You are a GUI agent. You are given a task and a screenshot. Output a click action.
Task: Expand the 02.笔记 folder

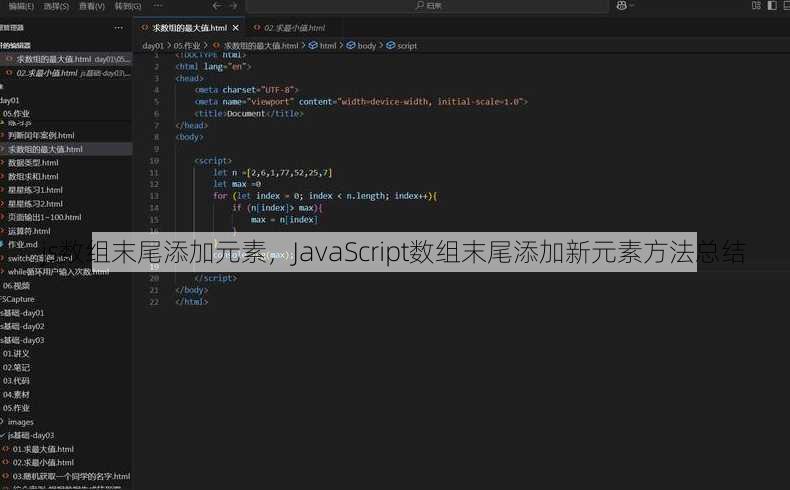16,367
